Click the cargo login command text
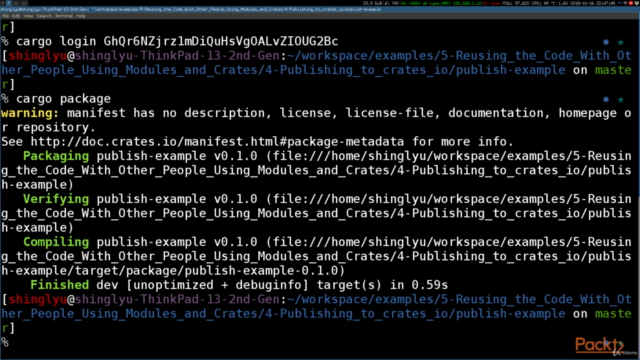The image size is (640, 360). pos(177,41)
